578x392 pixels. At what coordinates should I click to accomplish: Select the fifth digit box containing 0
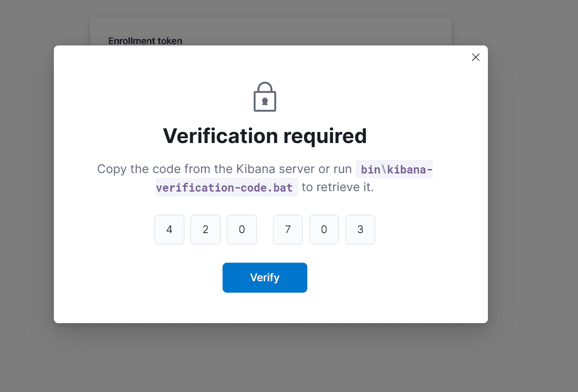[x=324, y=230]
